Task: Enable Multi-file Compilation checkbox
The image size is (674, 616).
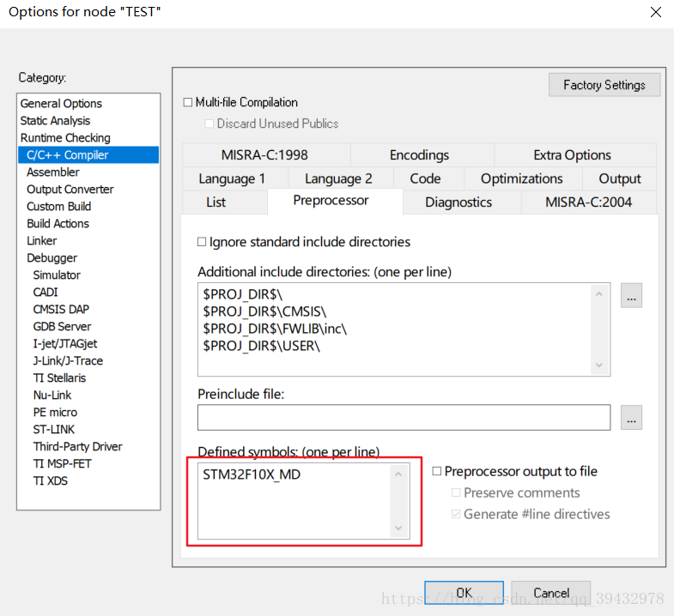Action: pos(189,102)
